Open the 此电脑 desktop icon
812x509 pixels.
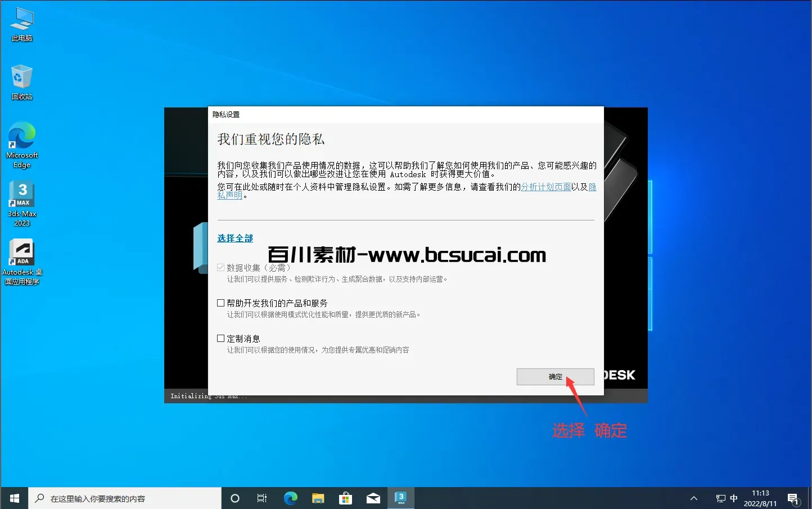[22, 25]
